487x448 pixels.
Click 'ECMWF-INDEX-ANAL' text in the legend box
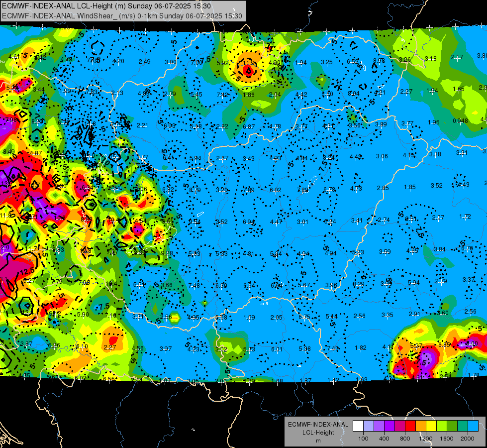318,425
